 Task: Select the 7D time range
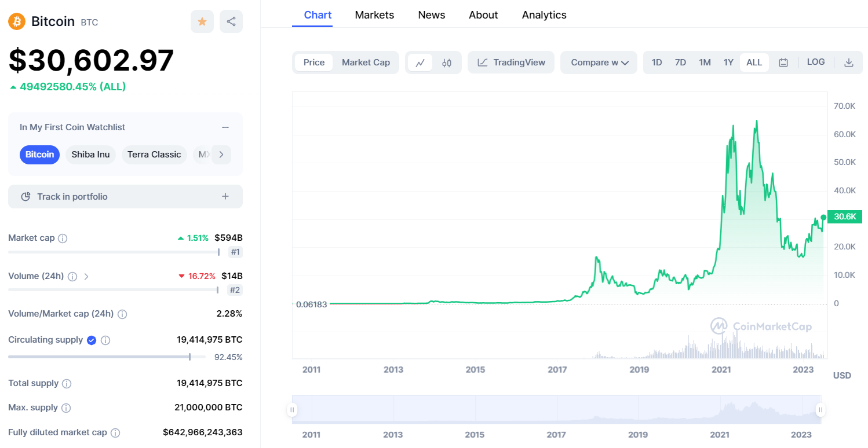pyautogui.click(x=680, y=63)
